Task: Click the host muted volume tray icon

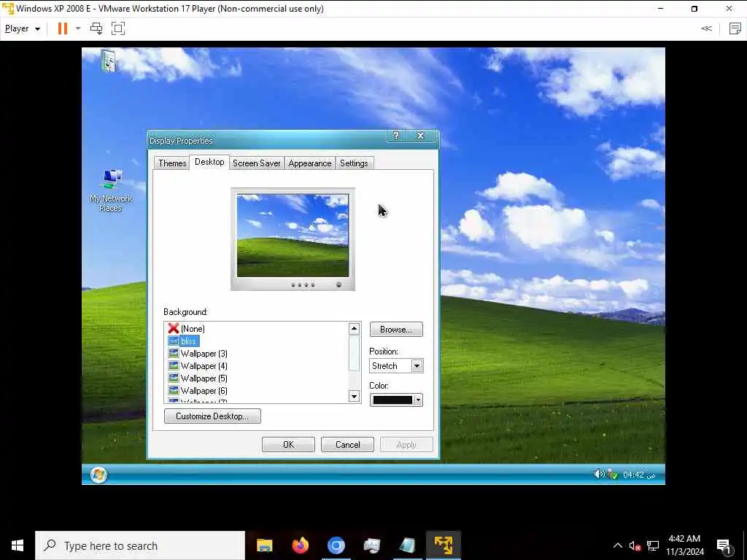Action: pos(635,545)
